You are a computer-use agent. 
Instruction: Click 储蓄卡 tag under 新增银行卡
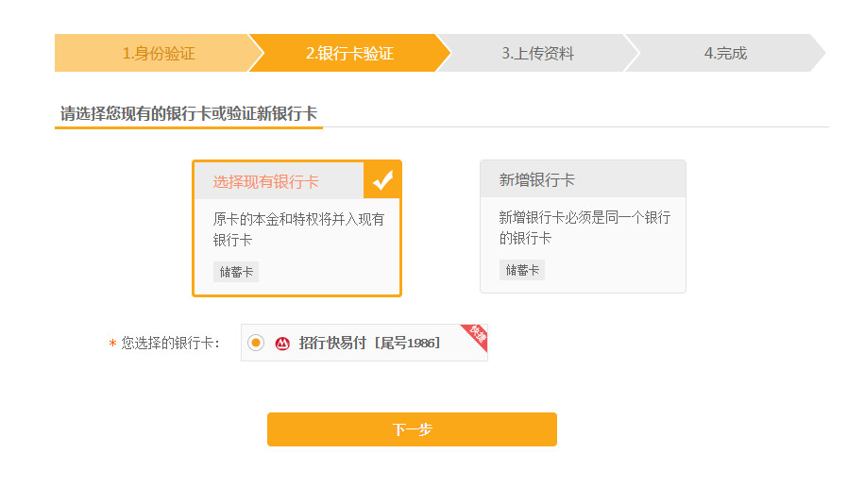pos(522,270)
